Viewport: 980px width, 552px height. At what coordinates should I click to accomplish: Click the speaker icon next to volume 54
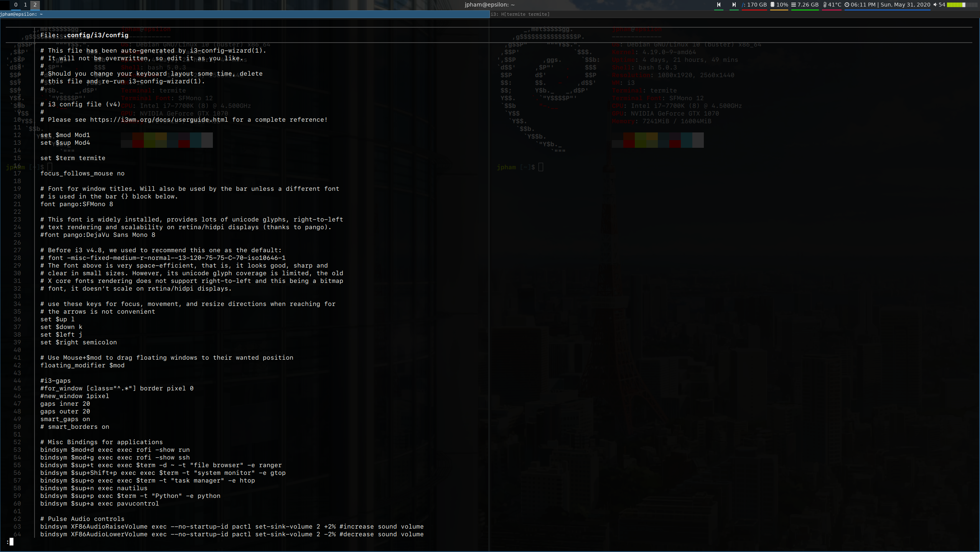point(936,5)
